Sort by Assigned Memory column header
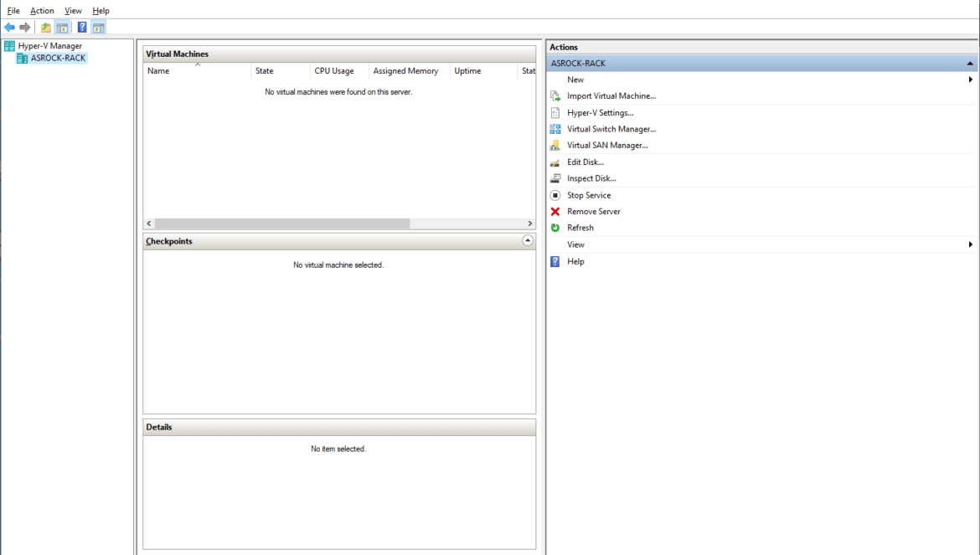 pos(409,71)
